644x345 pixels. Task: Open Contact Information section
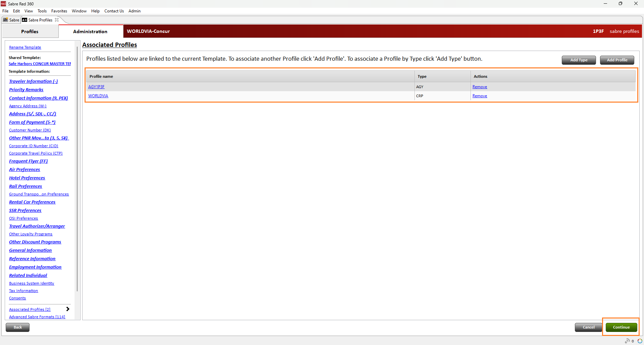(x=39, y=98)
